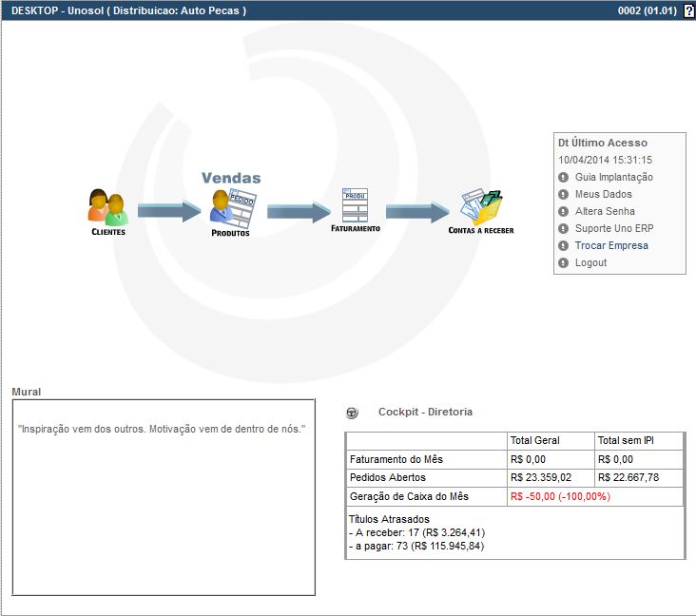Viewport: 696px width, 616px height.
Task: Click the 10/04/2014 15:31:15 timestamp
Action: (x=605, y=160)
